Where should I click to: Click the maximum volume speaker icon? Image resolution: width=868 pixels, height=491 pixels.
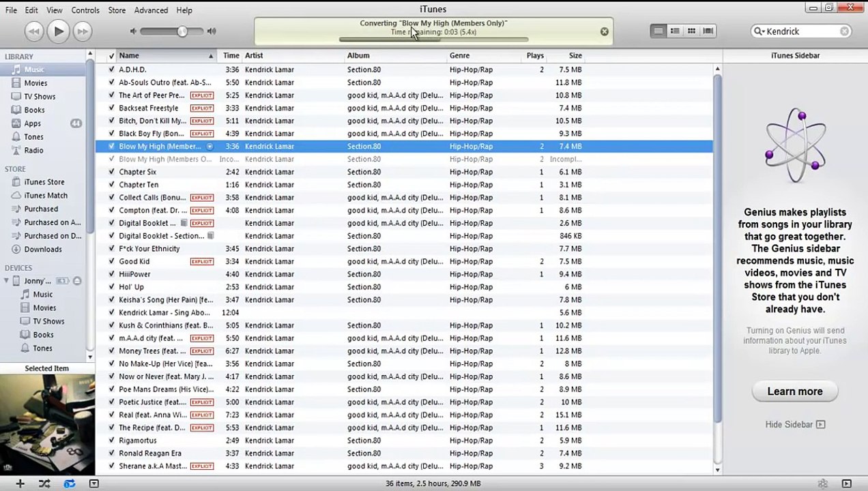click(x=212, y=31)
